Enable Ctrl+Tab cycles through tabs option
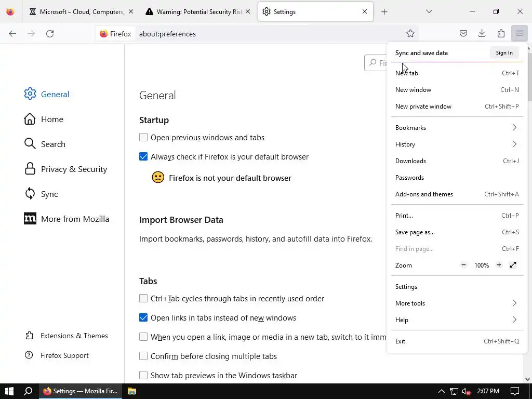The image size is (532, 399). 143,298
